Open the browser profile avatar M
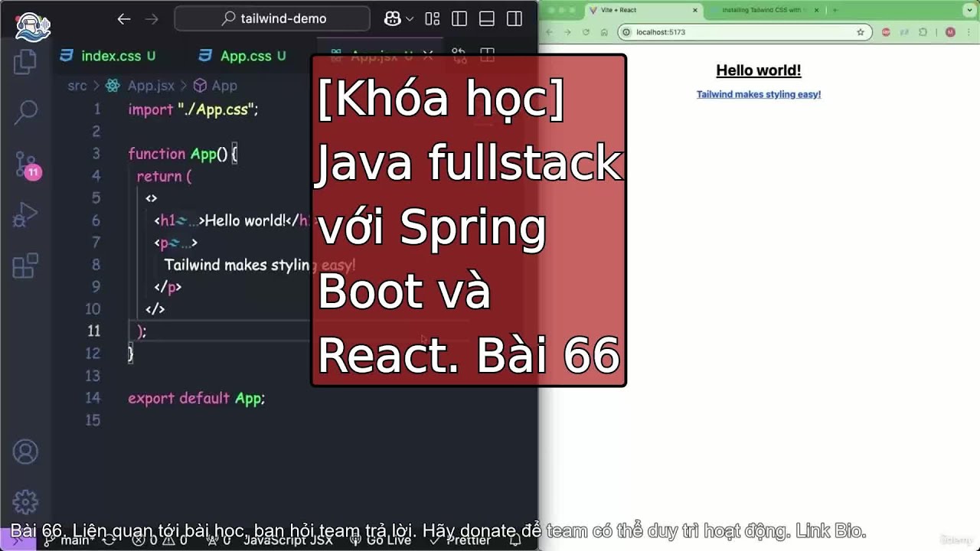This screenshot has height=551, width=980. pyautogui.click(x=951, y=32)
